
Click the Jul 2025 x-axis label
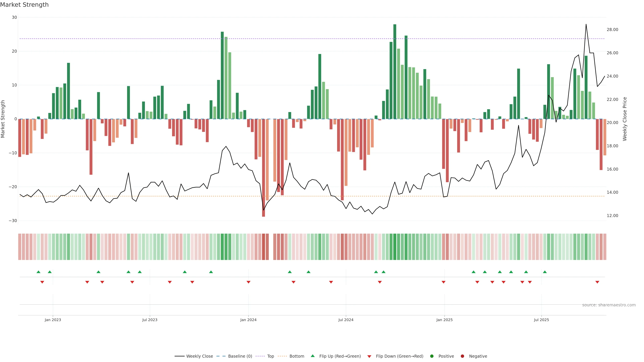[x=541, y=320]
